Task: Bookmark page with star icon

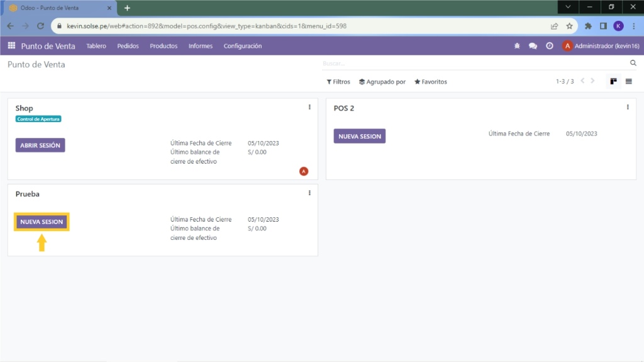Action: coord(569,26)
